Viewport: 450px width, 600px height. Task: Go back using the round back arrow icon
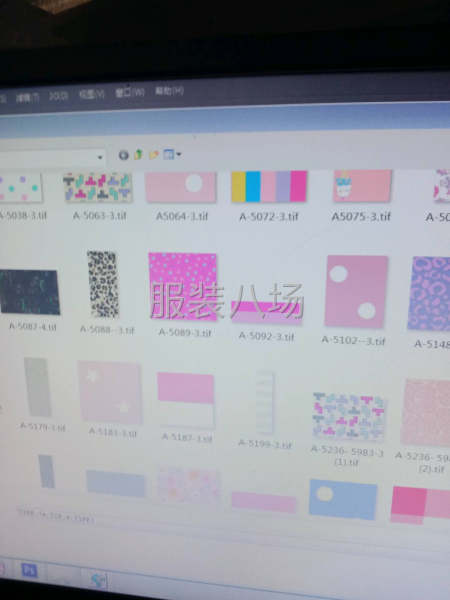pyautogui.click(x=124, y=155)
